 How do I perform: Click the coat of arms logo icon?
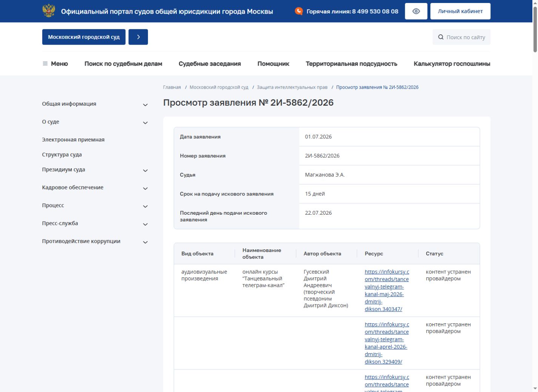click(x=49, y=11)
